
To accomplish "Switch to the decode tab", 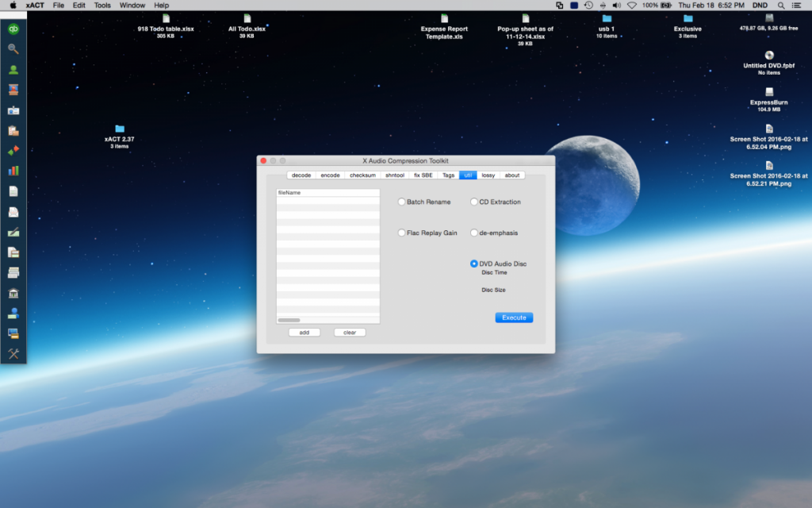I will tap(301, 175).
